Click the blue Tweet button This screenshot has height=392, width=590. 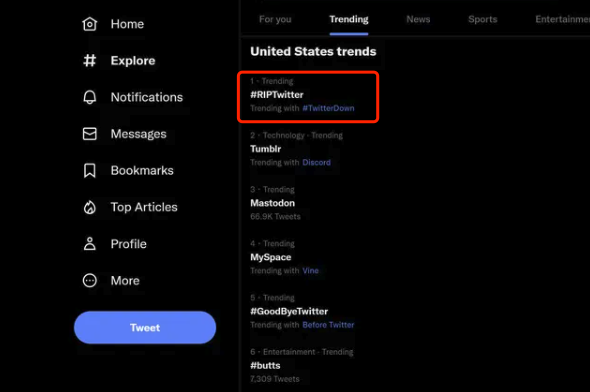pos(145,327)
